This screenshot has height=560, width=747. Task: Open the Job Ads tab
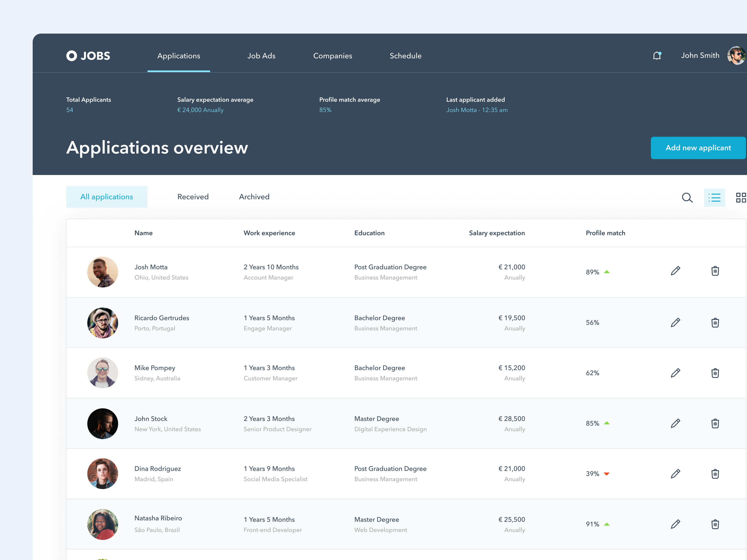(261, 56)
